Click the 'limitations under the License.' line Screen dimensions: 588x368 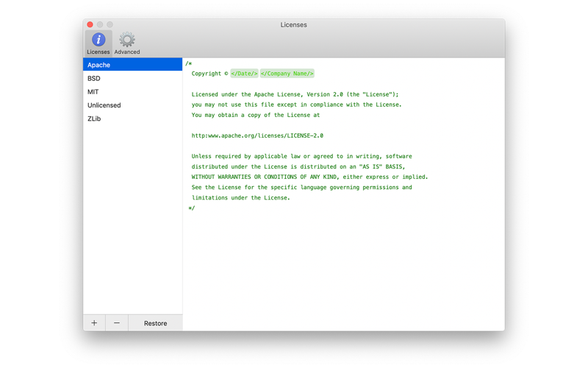[x=241, y=197]
